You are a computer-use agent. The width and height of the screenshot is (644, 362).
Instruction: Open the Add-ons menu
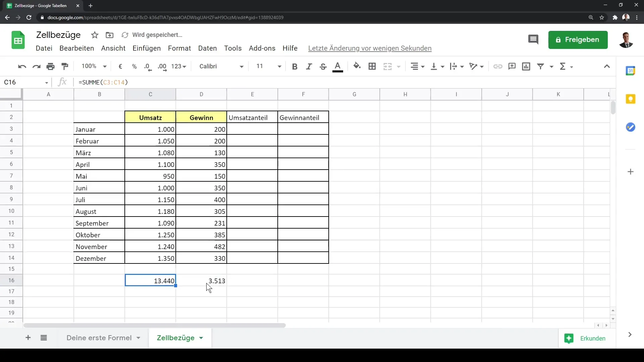(x=262, y=48)
